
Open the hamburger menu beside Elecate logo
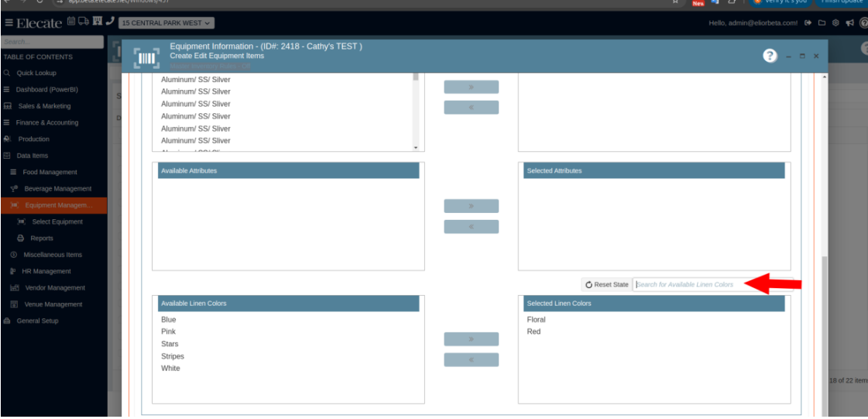coord(9,22)
